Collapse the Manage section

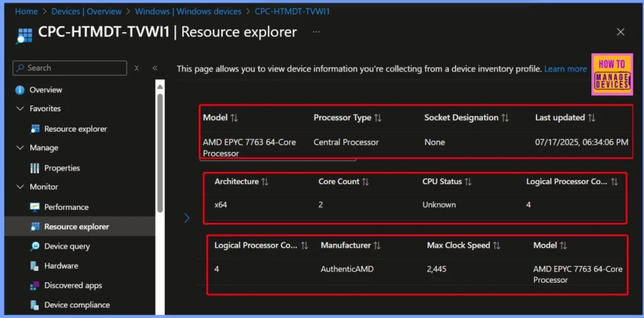pyautogui.click(x=19, y=148)
